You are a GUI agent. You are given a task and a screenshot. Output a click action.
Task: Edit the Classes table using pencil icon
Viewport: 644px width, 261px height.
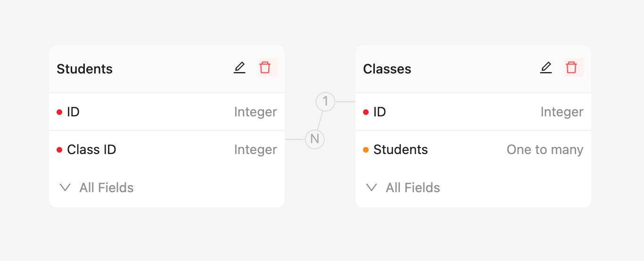pos(546,68)
